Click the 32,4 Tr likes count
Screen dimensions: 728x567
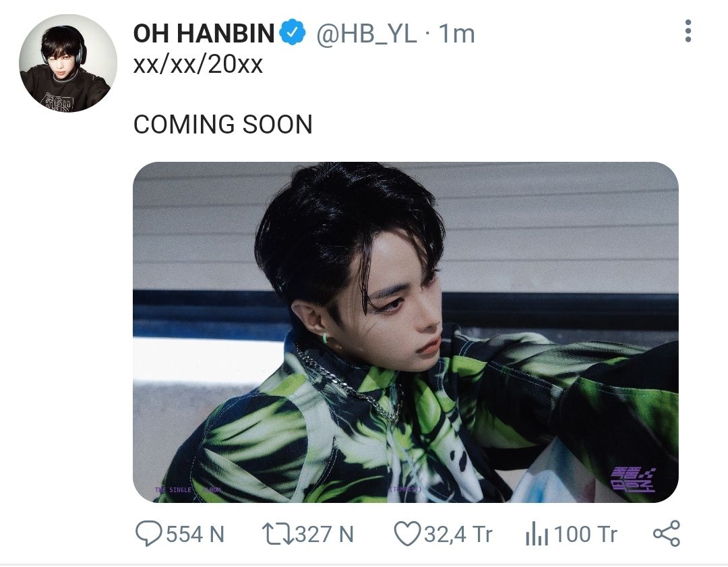pyautogui.click(x=458, y=534)
